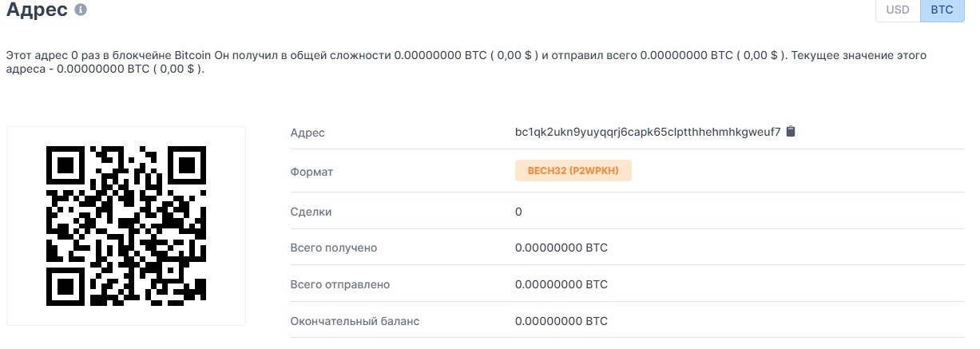Click the Всего отправлено label

click(x=340, y=284)
